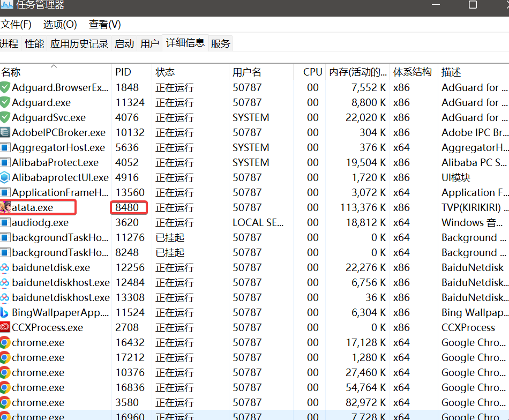The image size is (509, 420).
Task: Switch to the 性能 tab
Action: 34,44
